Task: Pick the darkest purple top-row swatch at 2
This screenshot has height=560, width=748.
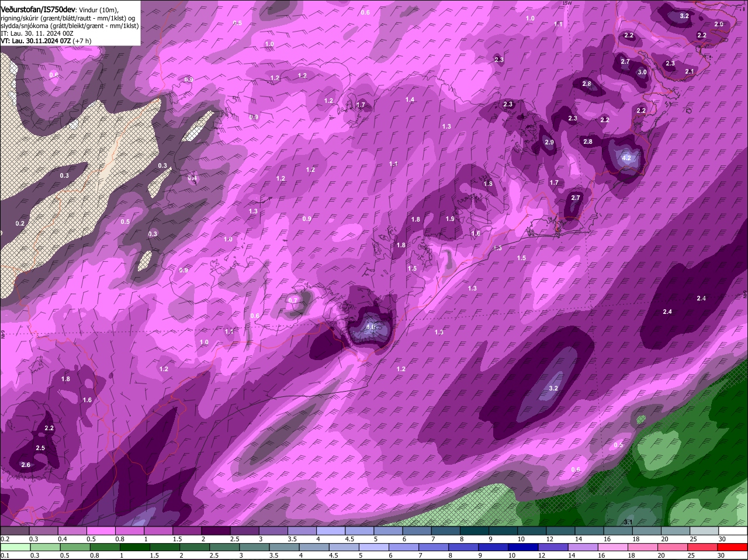Action: (x=216, y=531)
